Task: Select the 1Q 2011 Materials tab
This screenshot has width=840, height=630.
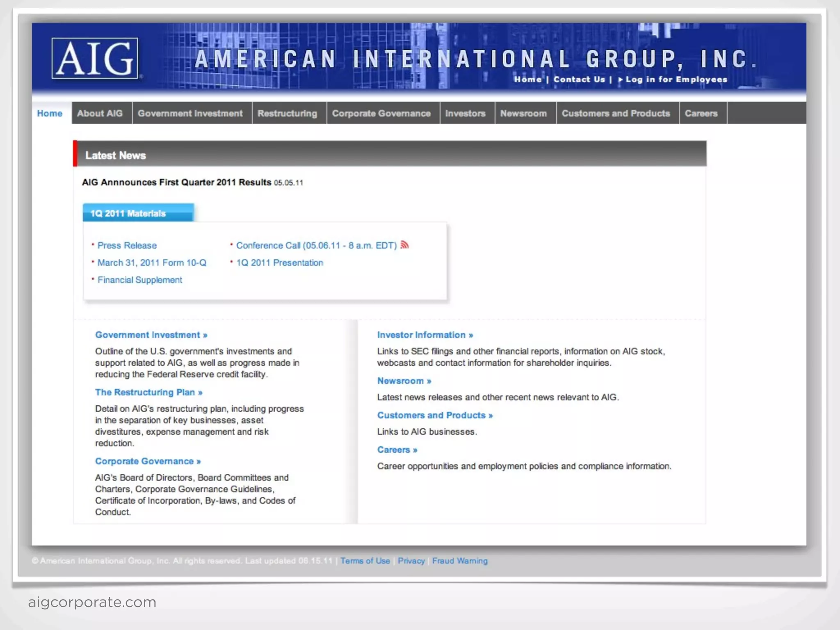Action: (138, 213)
